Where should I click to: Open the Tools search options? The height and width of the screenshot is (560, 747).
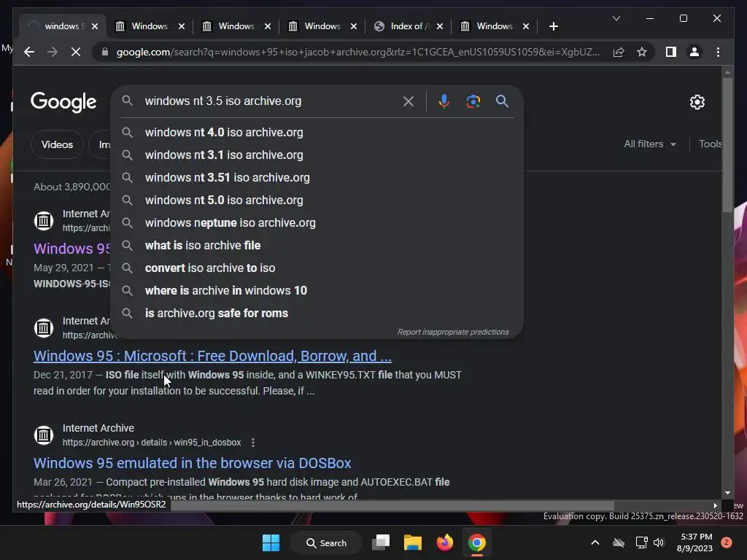tap(710, 144)
